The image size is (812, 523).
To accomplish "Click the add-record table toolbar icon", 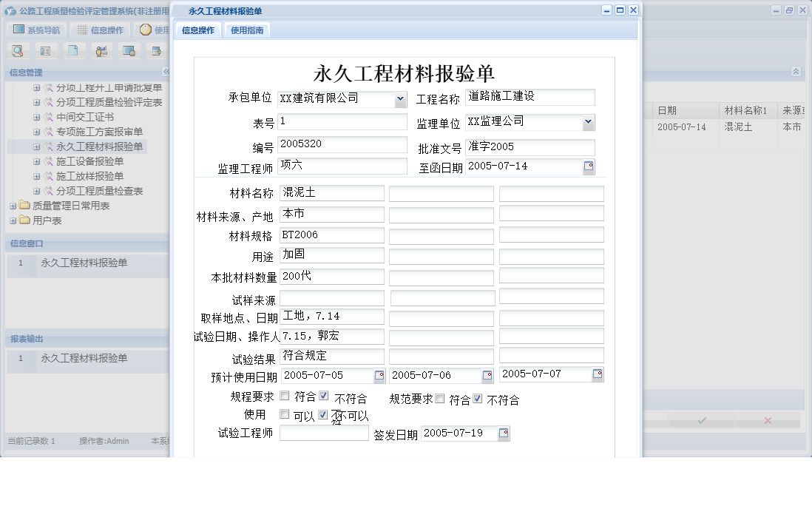I will tap(156, 50).
